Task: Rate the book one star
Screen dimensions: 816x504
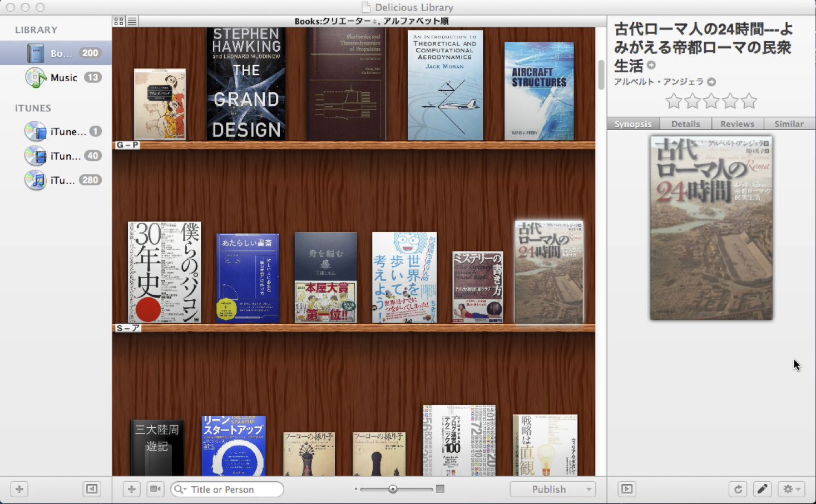Action: pos(674,101)
